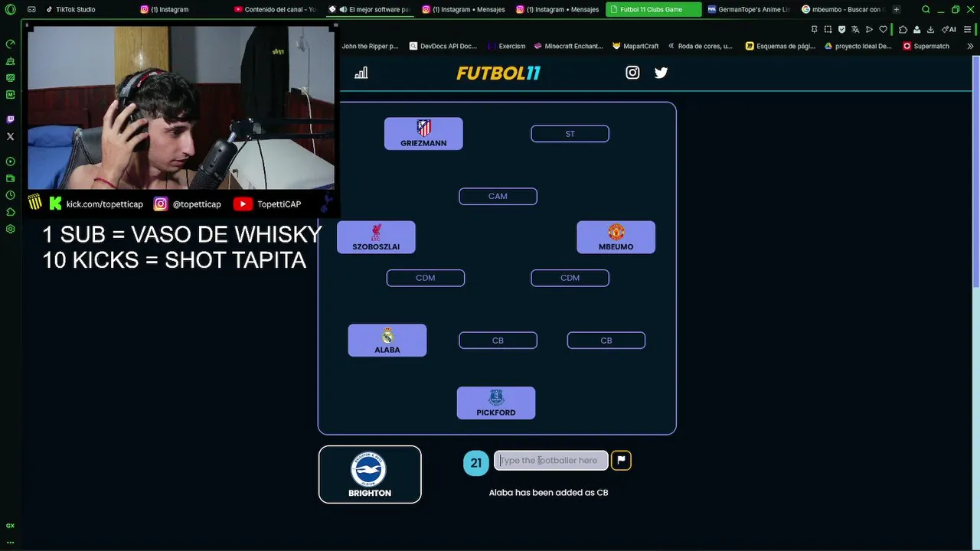Click the FUTBOL11 logo title
980x551 pixels.
[498, 73]
